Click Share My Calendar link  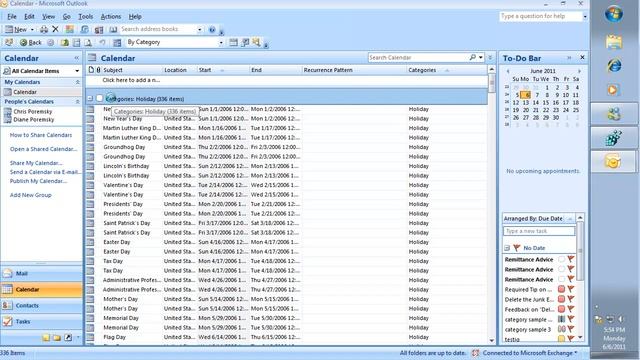click(x=36, y=163)
